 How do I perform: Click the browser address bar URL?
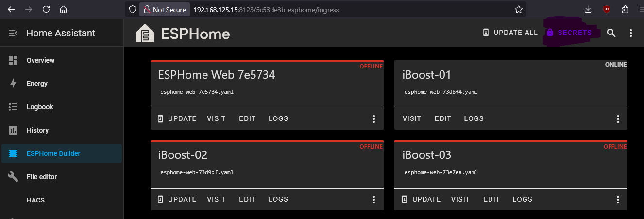click(266, 9)
